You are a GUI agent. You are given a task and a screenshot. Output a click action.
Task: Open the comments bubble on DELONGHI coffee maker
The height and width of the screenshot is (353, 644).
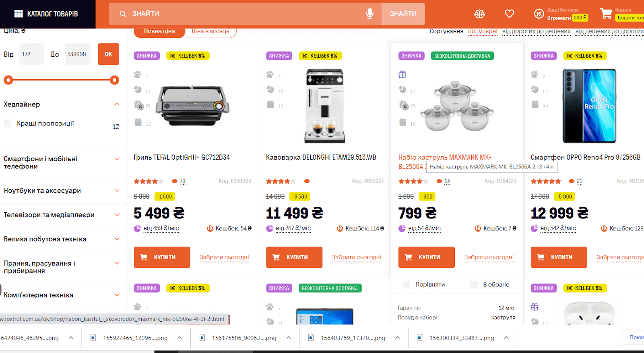point(307,181)
